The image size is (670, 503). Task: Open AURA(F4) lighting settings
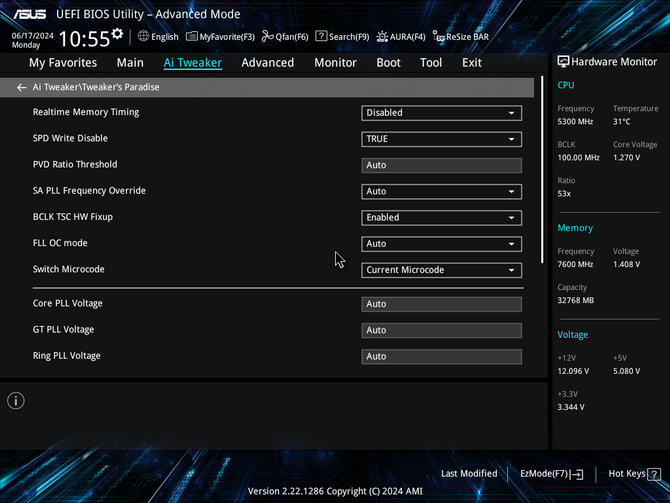click(x=401, y=37)
